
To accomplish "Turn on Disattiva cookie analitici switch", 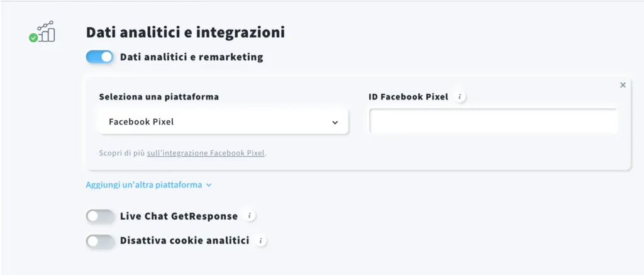I will pyautogui.click(x=100, y=241).
